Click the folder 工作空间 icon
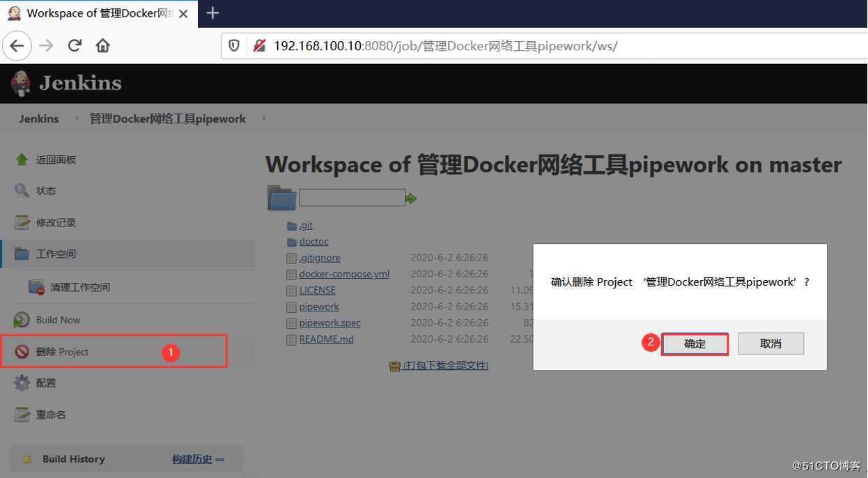 coord(22,254)
